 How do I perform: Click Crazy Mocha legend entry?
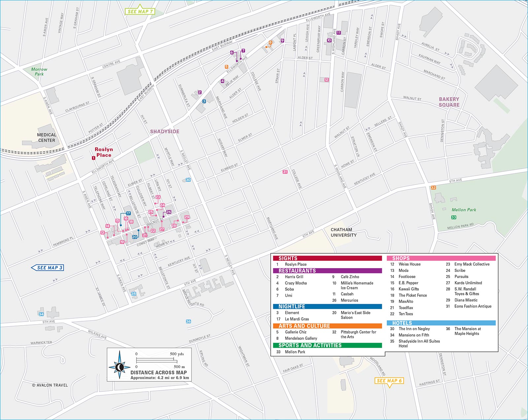(x=296, y=283)
